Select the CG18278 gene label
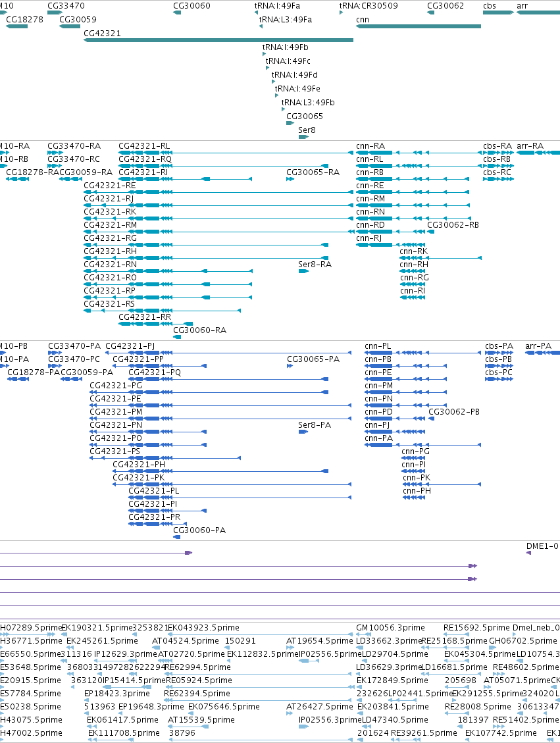Screen dimensions: 560x743 click(x=24, y=20)
